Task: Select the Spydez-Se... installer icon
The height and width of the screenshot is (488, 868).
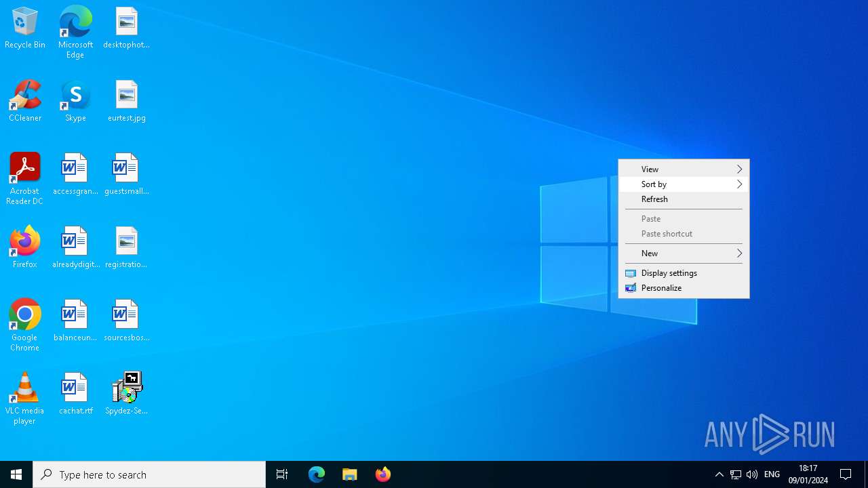Action: (127, 394)
